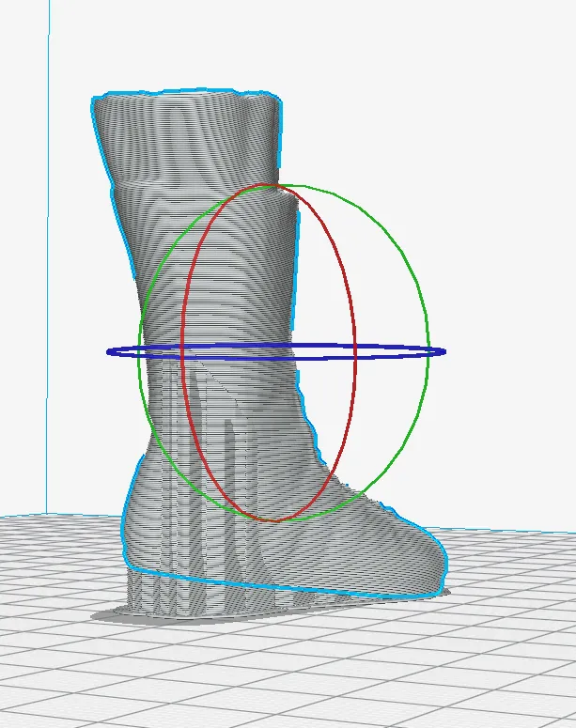Click the bottom of the red rotation ring

click(x=271, y=520)
